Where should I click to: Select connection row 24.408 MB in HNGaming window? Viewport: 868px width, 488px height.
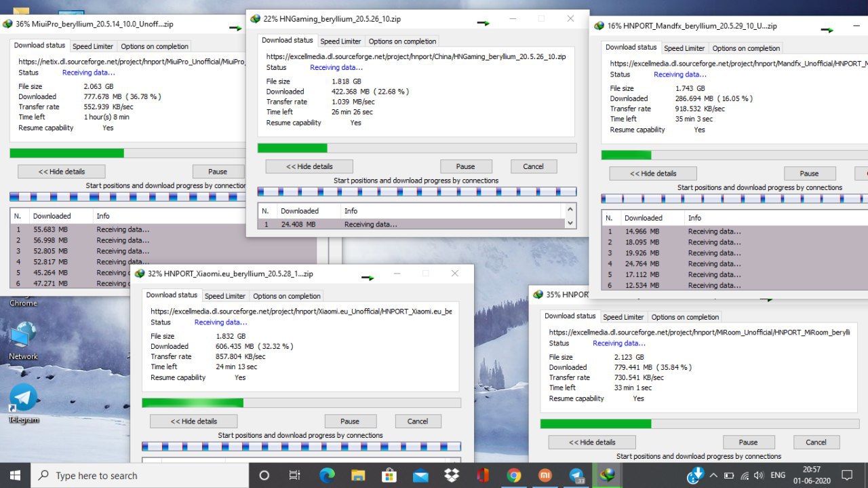[411, 224]
